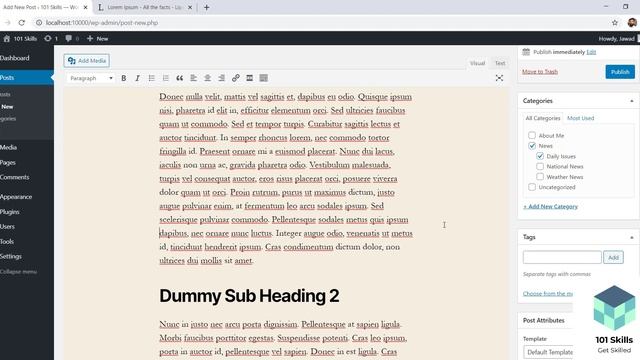Image resolution: width=640 pixels, height=360 pixels.
Task: Close the Lorem Ipsum browser tab
Action: (190, 7)
